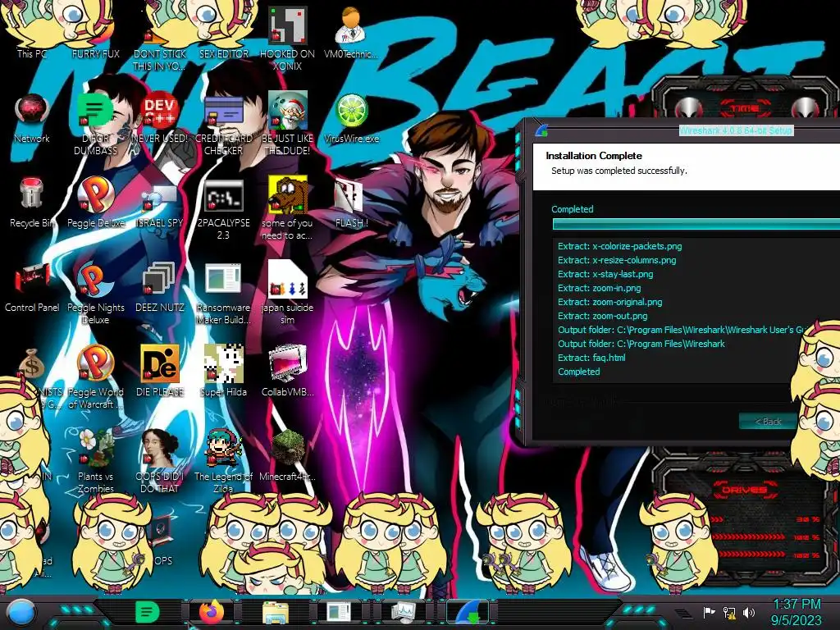The width and height of the screenshot is (840, 630).
Task: Open network status icon in tray
Action: [x=729, y=612]
